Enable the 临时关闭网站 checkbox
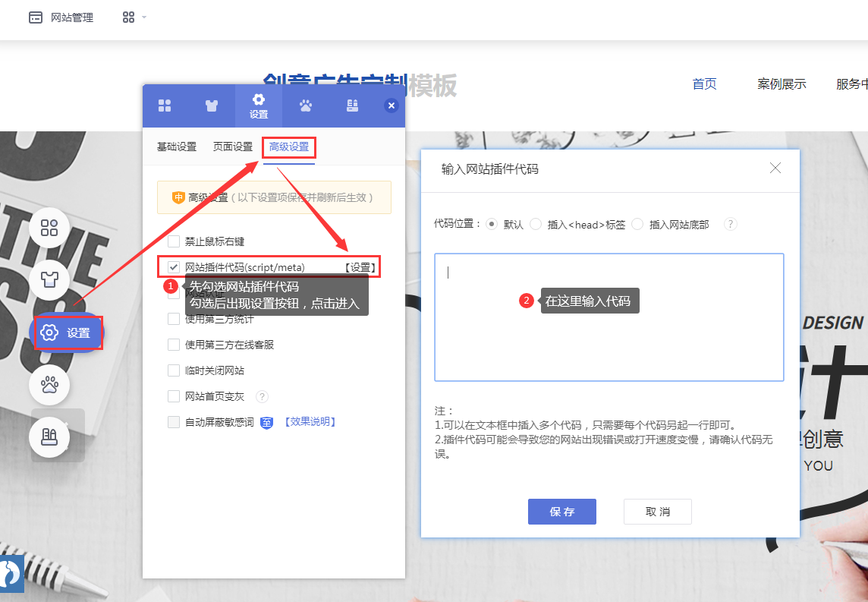Viewport: 868px width, 602px height. (174, 370)
